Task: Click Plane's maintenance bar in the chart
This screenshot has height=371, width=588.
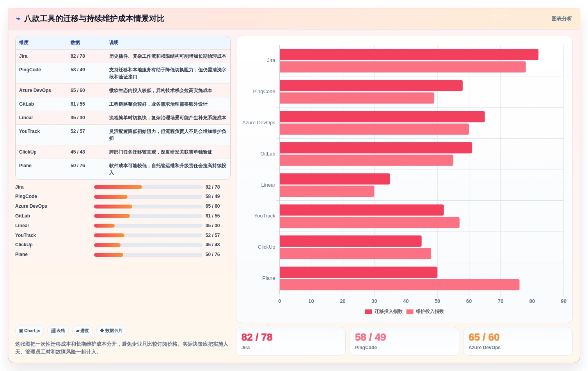Action: pyautogui.click(x=400, y=285)
